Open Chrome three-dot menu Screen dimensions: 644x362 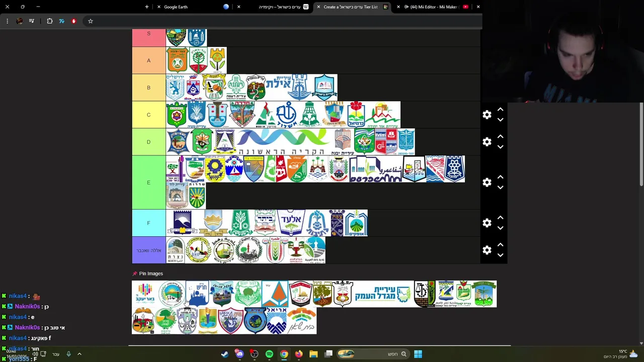(7, 21)
